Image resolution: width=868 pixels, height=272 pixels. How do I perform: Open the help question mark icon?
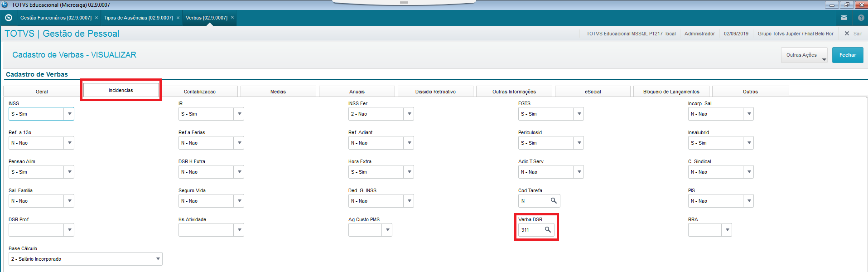[x=861, y=18]
